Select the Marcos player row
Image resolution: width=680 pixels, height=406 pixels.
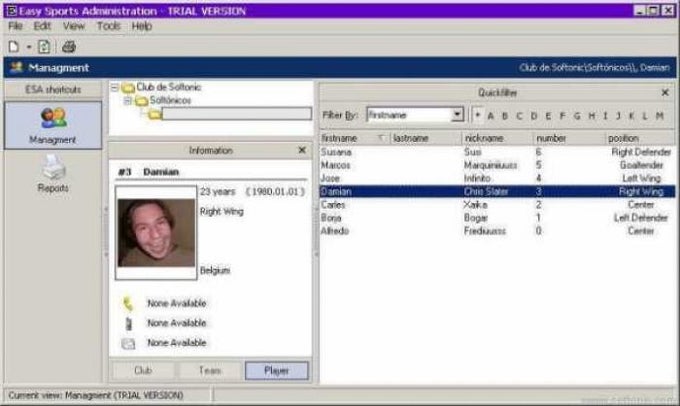[x=497, y=165]
